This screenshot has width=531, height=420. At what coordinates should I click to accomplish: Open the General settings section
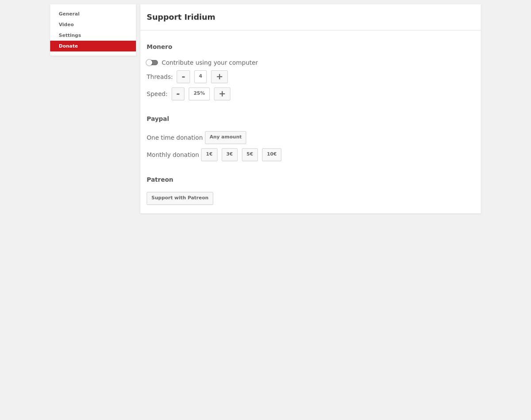click(x=93, y=14)
